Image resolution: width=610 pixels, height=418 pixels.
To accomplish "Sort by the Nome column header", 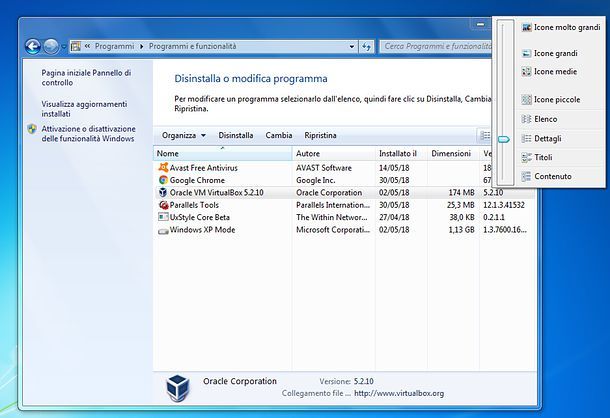I will pos(223,154).
